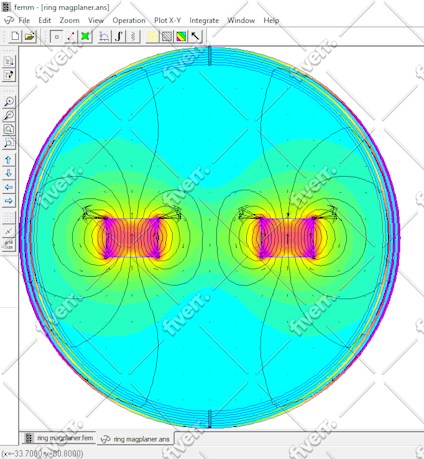Open the grid size button
Image resolution: width=424 pixels, height=459 pixels.
9,245
